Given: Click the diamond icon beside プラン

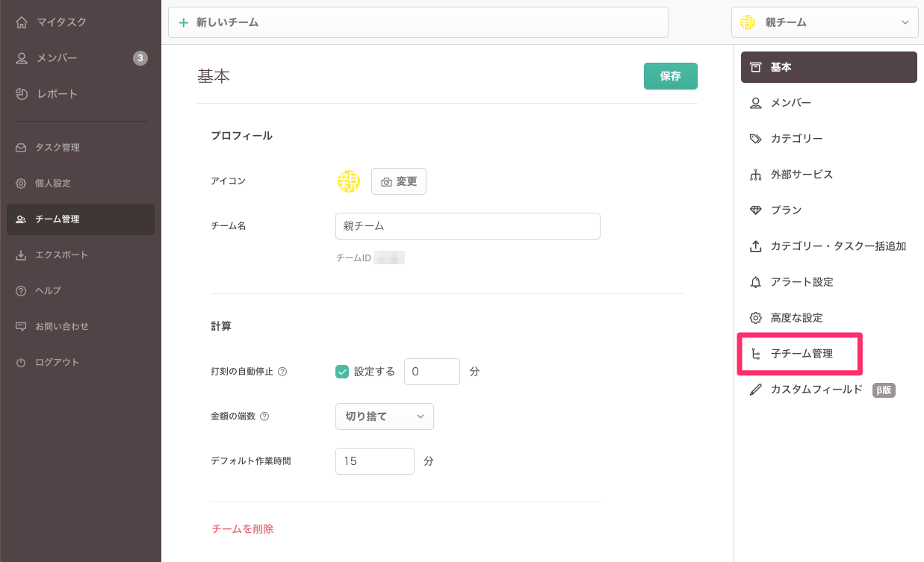Looking at the screenshot, I should coord(755,210).
